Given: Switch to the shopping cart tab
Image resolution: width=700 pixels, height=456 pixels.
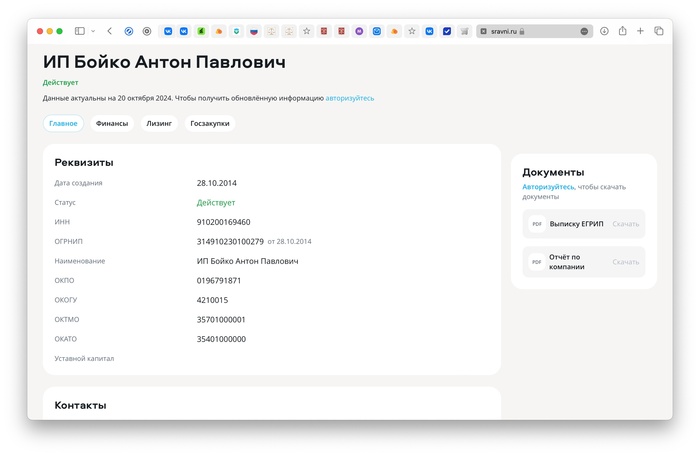Looking at the screenshot, I should [x=465, y=31].
